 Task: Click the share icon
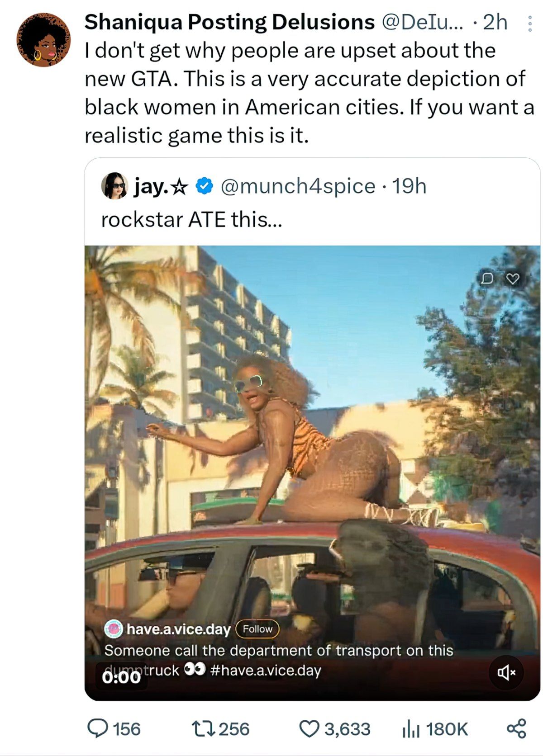pyautogui.click(x=516, y=728)
